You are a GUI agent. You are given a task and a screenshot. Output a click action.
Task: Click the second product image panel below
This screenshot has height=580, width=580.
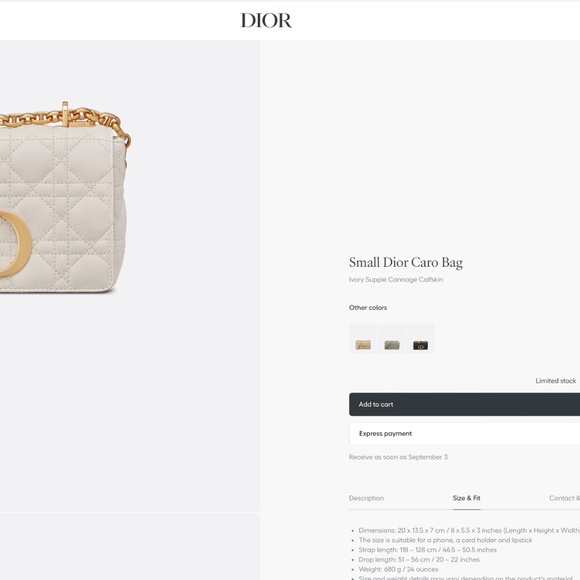(x=130, y=546)
